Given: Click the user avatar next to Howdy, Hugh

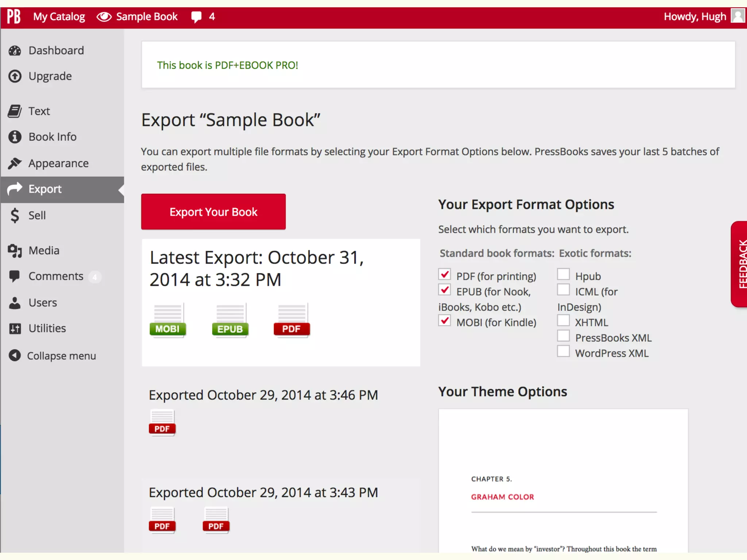Looking at the screenshot, I should 738,16.
